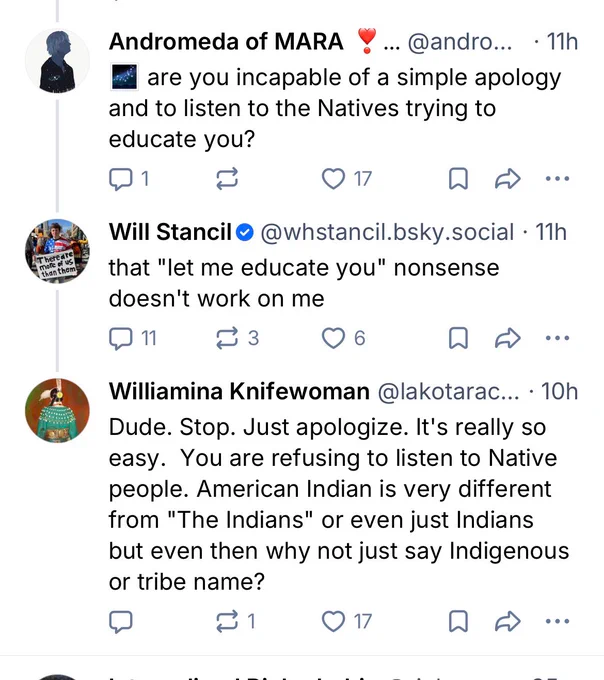Open more options on Andromeda's post
Screen dimensions: 604x680
[557, 179]
